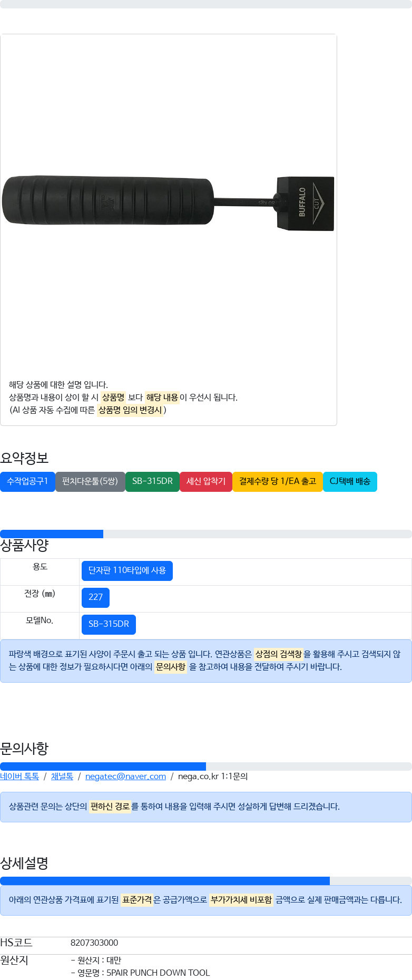Click the punch down tool product image
The image size is (412, 980).
[x=168, y=203]
